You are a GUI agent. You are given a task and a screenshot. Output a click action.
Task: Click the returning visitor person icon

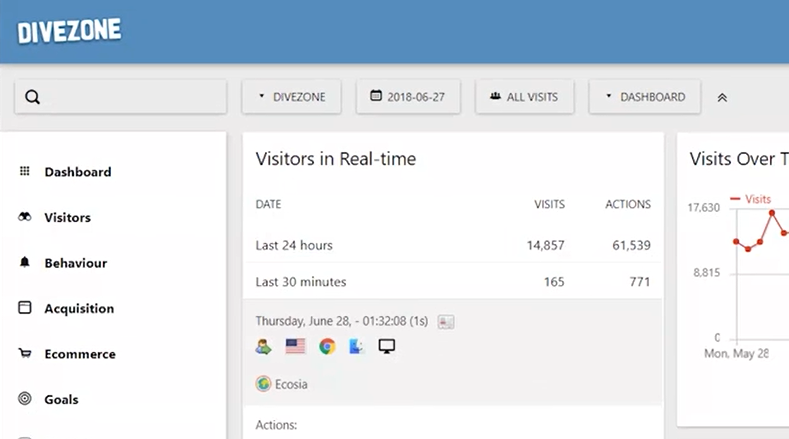263,346
